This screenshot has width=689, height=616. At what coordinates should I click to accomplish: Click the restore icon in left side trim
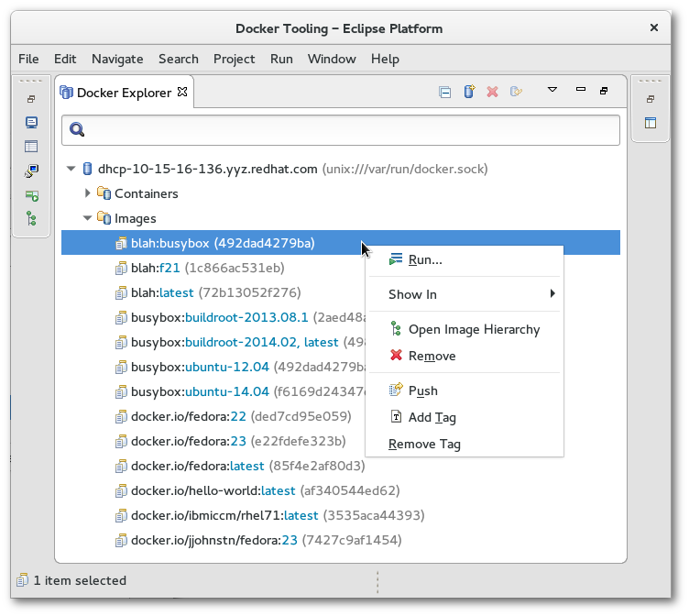(31, 99)
